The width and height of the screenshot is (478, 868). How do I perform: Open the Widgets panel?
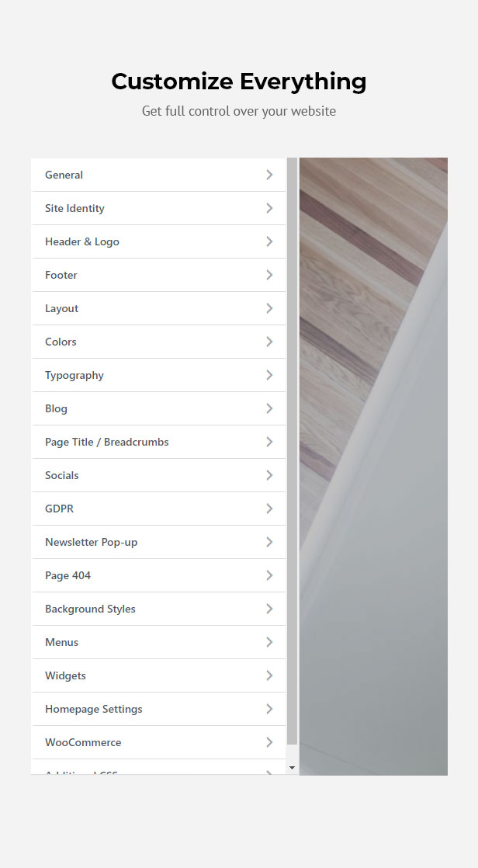[158, 675]
